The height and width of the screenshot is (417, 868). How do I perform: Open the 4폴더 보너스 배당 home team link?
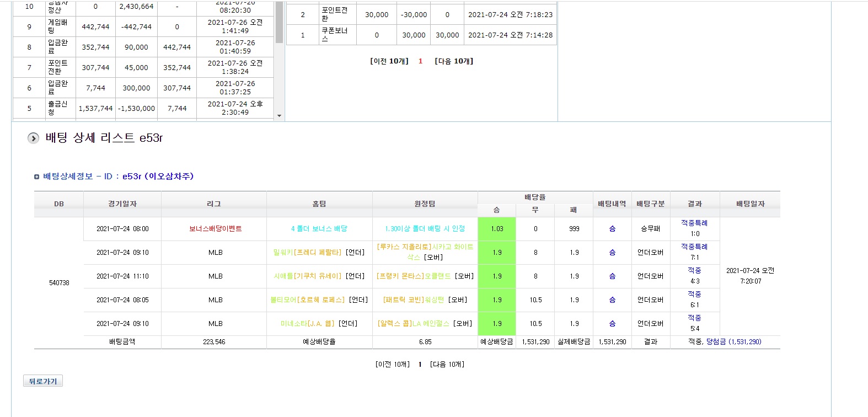[319, 229]
